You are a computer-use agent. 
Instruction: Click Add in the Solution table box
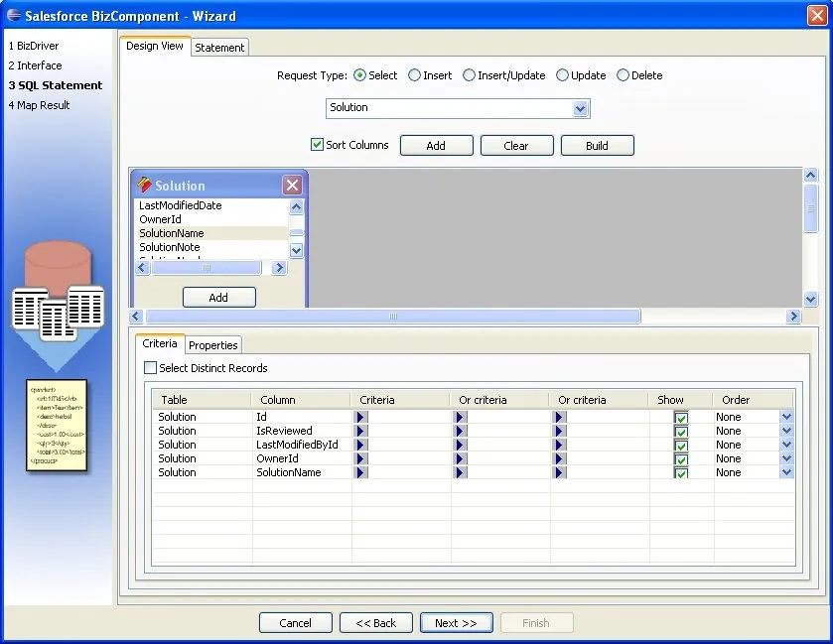[218, 298]
